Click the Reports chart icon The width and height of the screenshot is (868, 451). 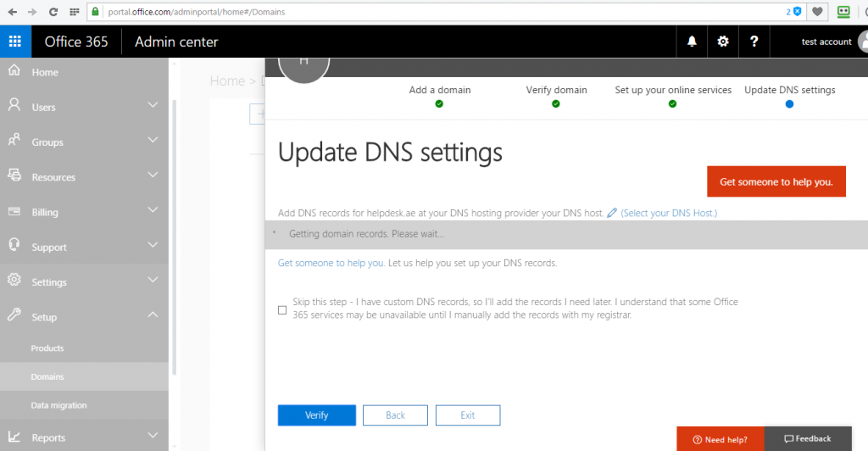14,437
